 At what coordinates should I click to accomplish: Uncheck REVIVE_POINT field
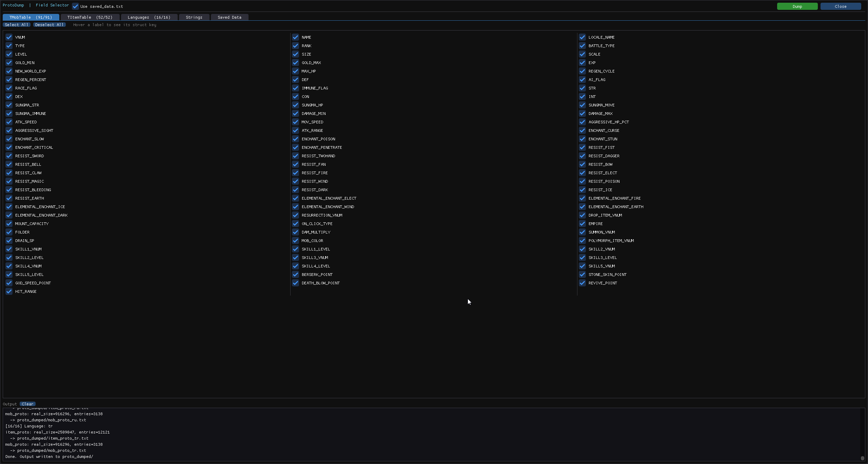[583, 283]
